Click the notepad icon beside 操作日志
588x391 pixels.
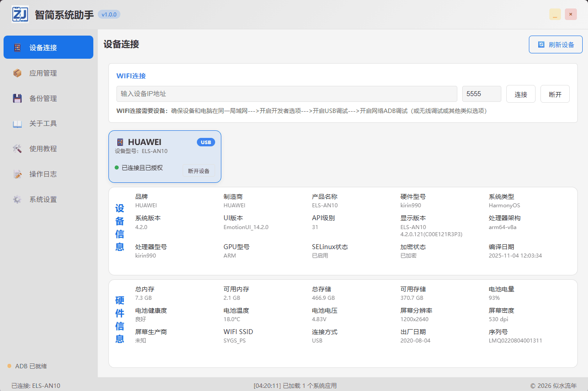click(17, 174)
